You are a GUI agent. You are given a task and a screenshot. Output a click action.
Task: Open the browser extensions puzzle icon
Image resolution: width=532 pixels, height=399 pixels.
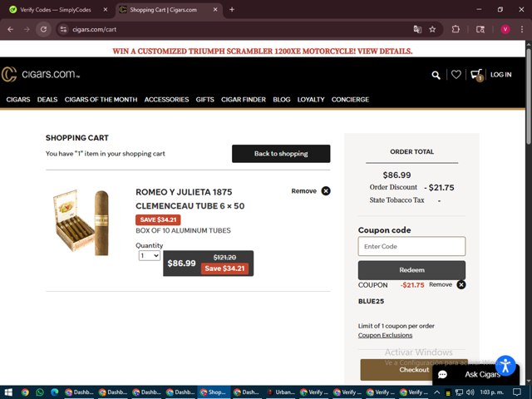pyautogui.click(x=456, y=29)
